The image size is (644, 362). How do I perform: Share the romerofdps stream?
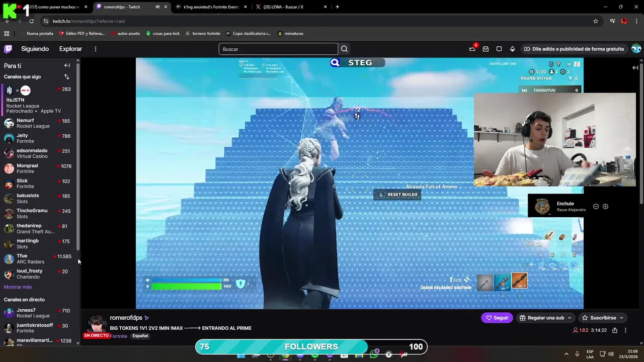(615, 330)
